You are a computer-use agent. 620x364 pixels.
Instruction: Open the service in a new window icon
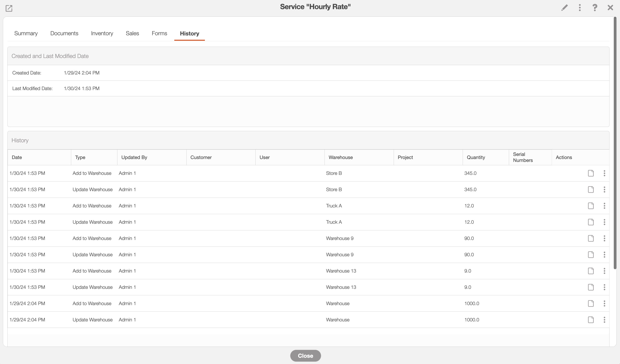[x=9, y=8]
